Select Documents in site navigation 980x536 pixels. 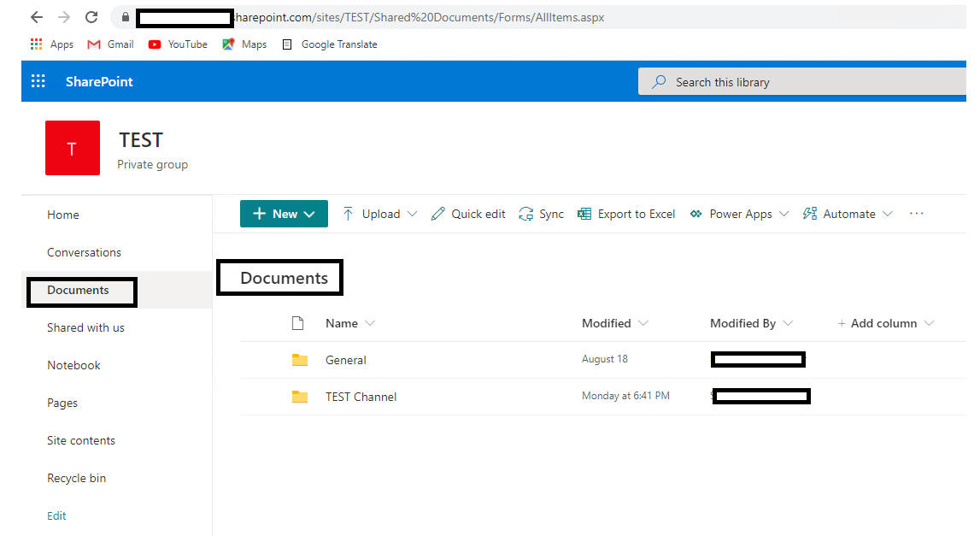click(x=78, y=290)
